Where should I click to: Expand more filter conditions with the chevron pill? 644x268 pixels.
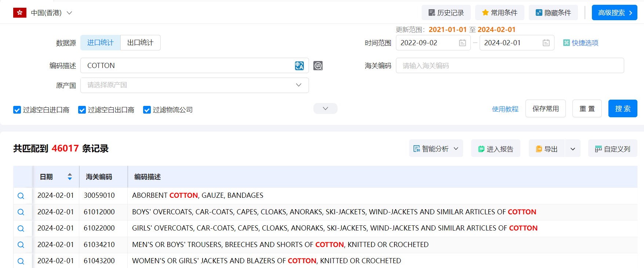pyautogui.click(x=325, y=108)
